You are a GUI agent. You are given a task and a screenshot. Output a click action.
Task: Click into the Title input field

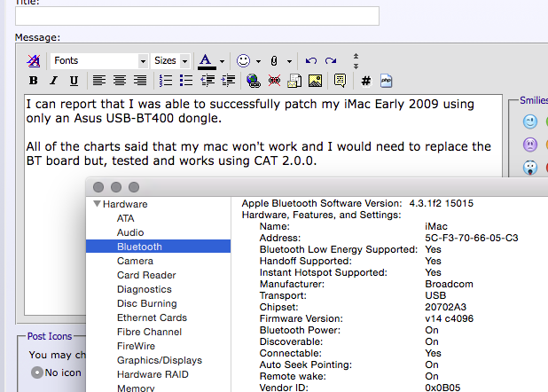(197, 16)
